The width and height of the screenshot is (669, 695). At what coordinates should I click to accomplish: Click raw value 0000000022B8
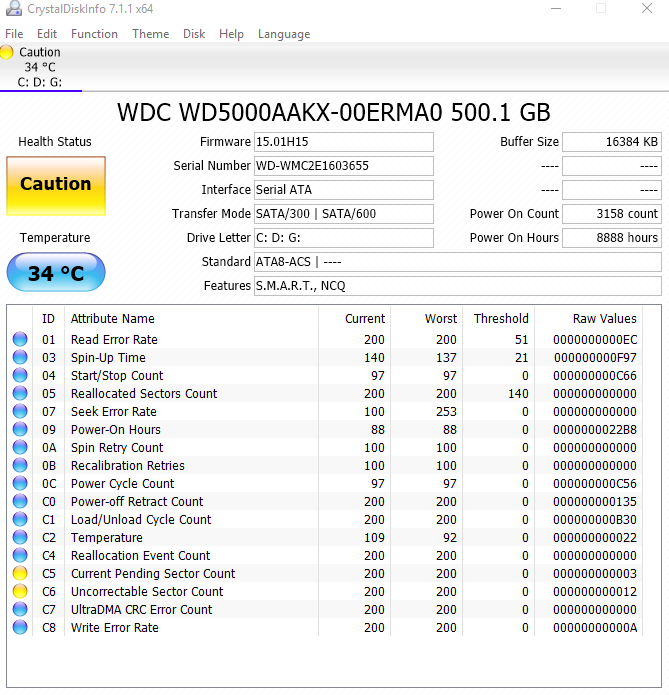[x=595, y=429]
